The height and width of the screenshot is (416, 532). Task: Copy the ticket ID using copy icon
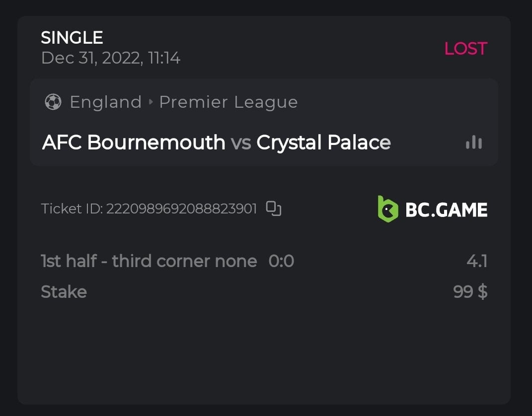pos(274,208)
